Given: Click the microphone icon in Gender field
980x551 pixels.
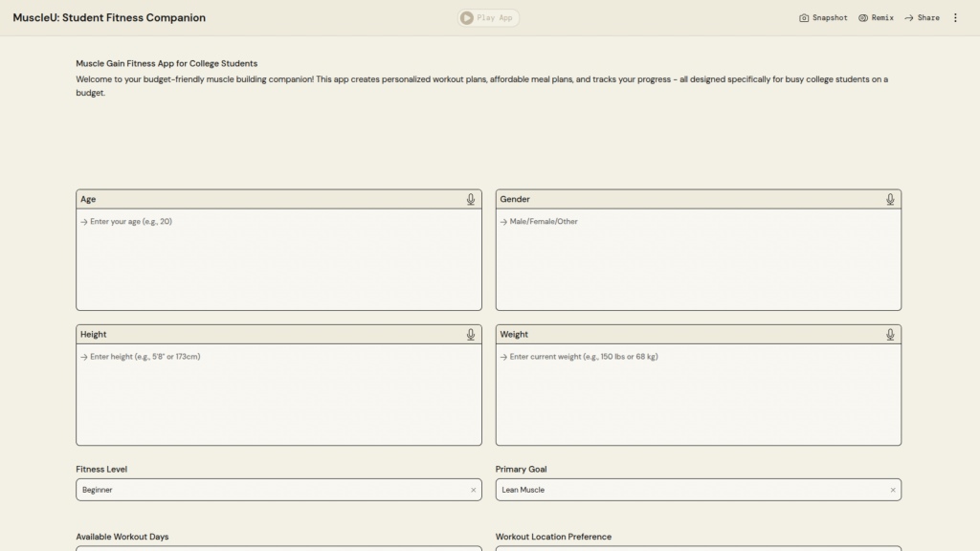Looking at the screenshot, I should 890,199.
